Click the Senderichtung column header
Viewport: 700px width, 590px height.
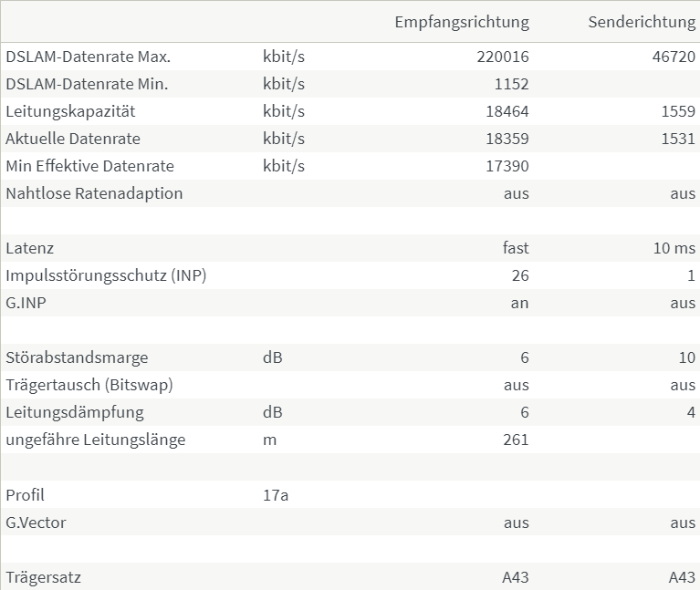pos(642,22)
